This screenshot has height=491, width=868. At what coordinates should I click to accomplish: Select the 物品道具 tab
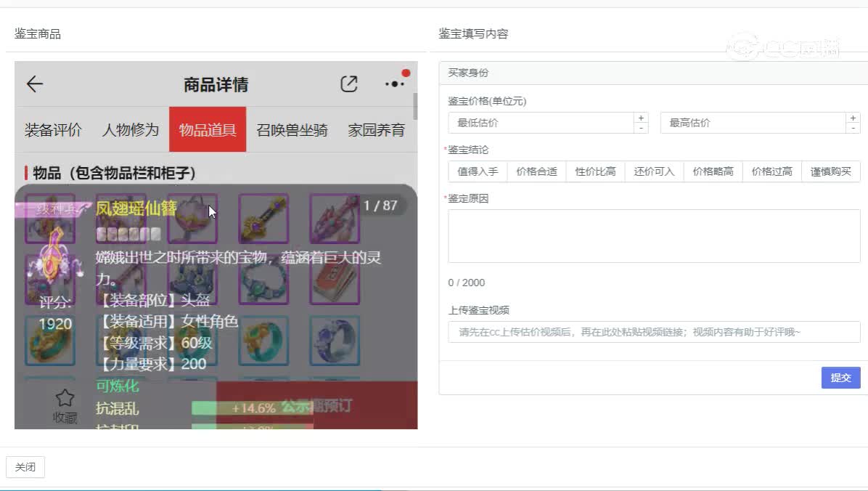(208, 130)
